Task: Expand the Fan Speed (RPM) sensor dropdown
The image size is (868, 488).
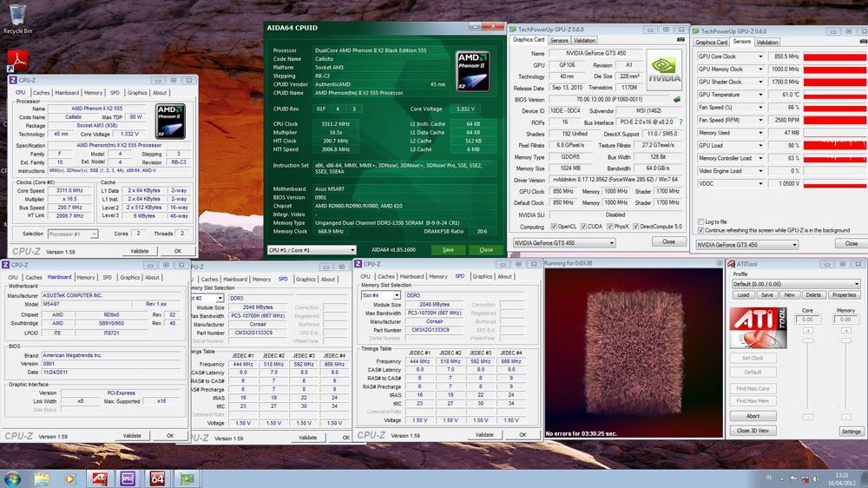Action: [760, 120]
